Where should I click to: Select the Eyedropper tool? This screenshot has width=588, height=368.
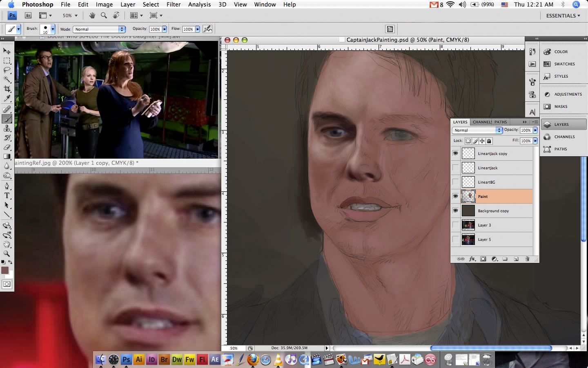tap(7, 99)
